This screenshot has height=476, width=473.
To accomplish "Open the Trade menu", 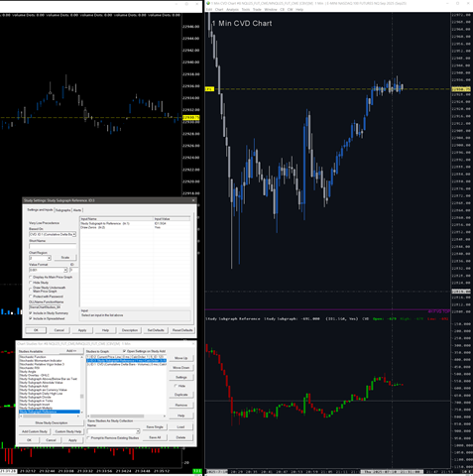I will 257,9.
